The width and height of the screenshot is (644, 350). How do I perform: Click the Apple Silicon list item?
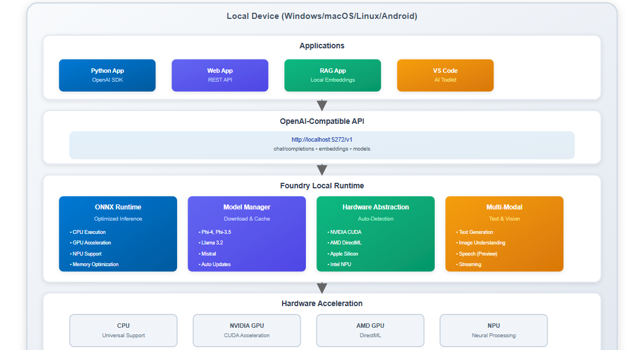click(344, 254)
